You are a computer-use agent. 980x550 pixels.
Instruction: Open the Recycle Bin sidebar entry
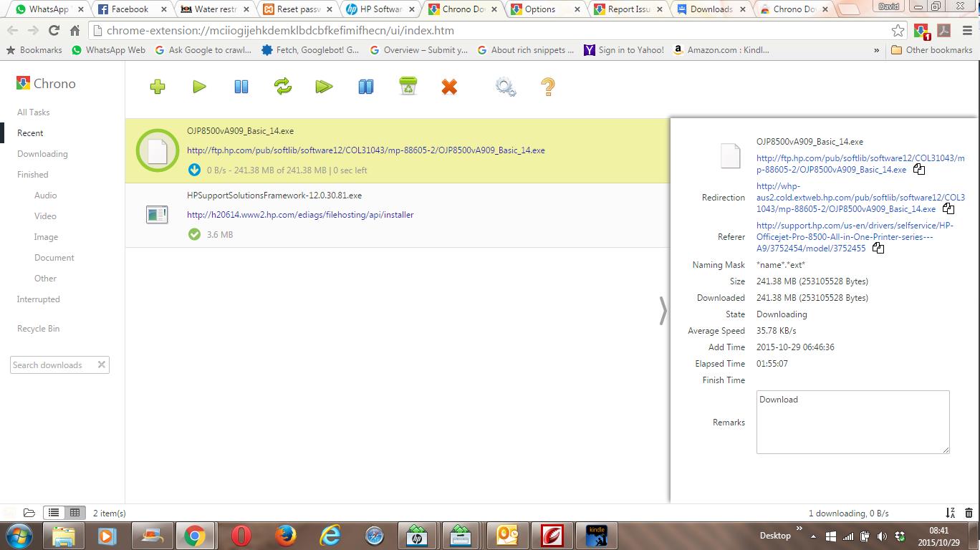point(38,328)
